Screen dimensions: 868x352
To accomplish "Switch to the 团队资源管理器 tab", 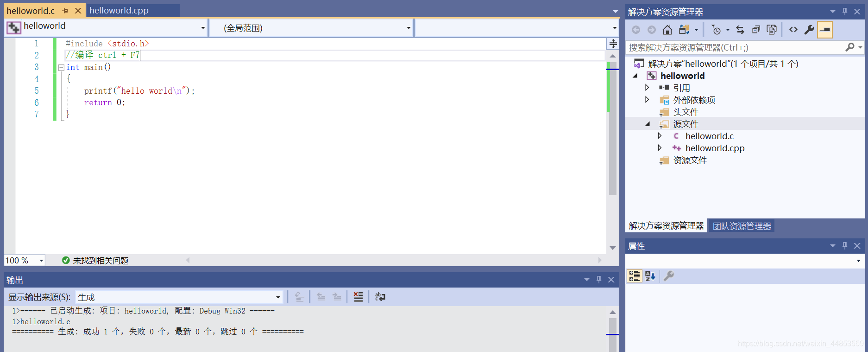I will (x=742, y=226).
